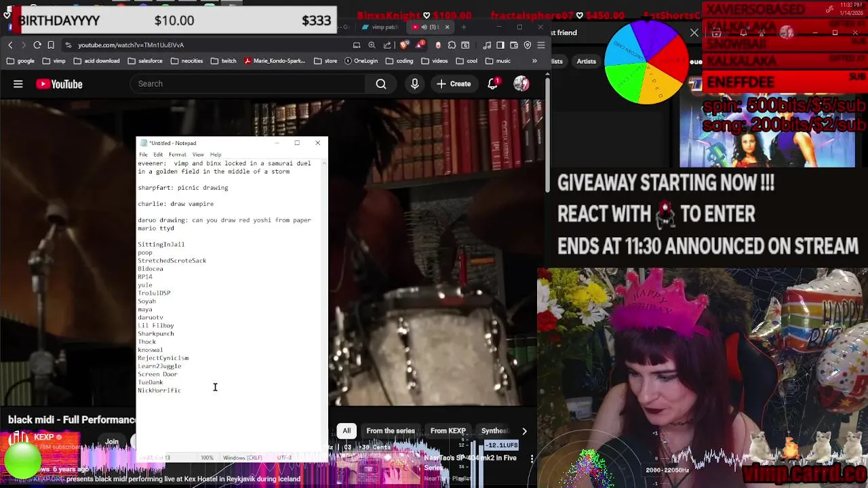This screenshot has height=488, width=868.
Task: Open the vimp bookmarks folder
Action: pyautogui.click(x=54, y=61)
